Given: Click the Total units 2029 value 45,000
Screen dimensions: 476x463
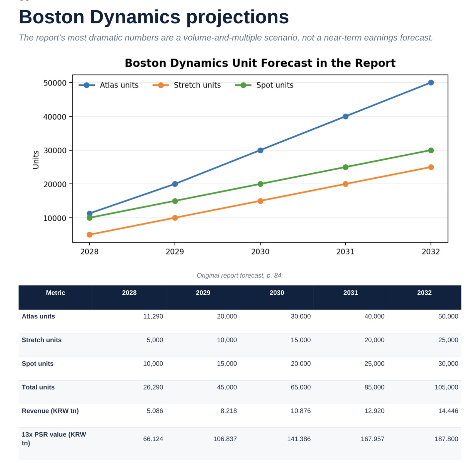Looking at the screenshot, I should point(227,388).
